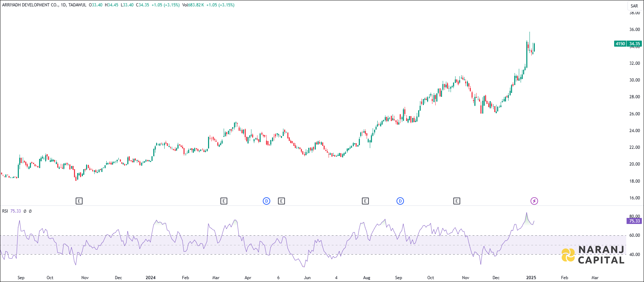Click the 18.00 price axis label
This screenshot has height=282, width=644.
(x=634, y=181)
